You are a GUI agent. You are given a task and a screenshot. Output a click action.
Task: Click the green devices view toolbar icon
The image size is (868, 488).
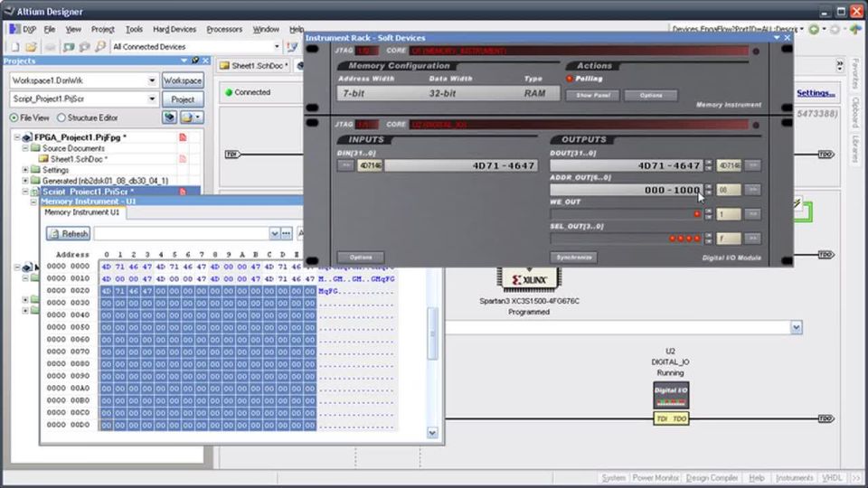tap(69, 47)
